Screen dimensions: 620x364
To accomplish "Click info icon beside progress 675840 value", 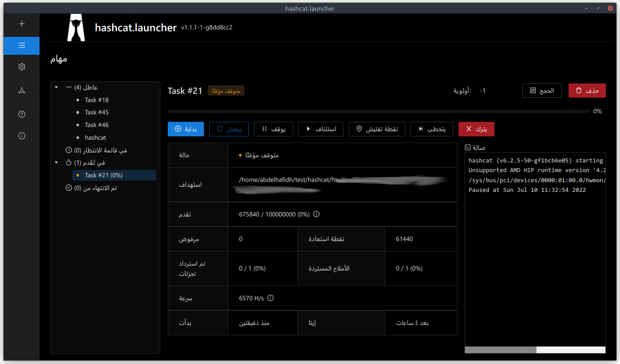I will [316, 214].
